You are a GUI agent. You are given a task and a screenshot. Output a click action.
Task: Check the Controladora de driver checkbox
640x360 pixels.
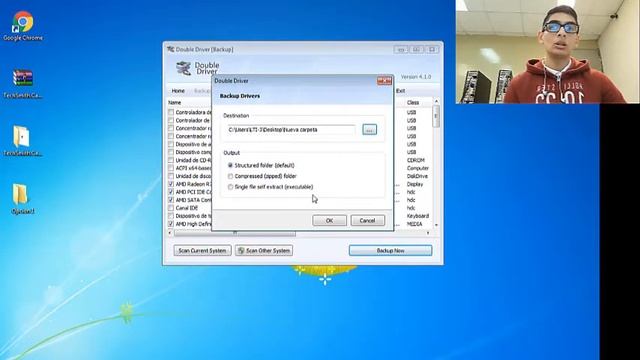pos(171,112)
